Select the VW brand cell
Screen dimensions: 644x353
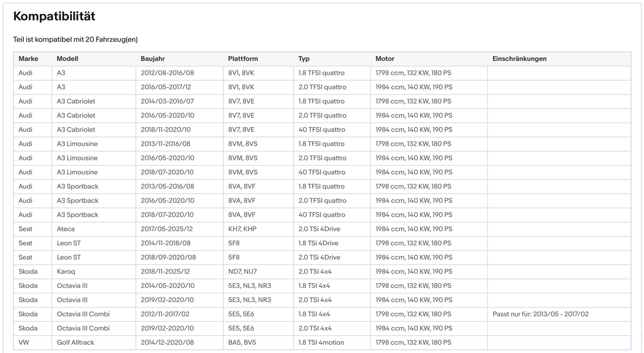24,343
